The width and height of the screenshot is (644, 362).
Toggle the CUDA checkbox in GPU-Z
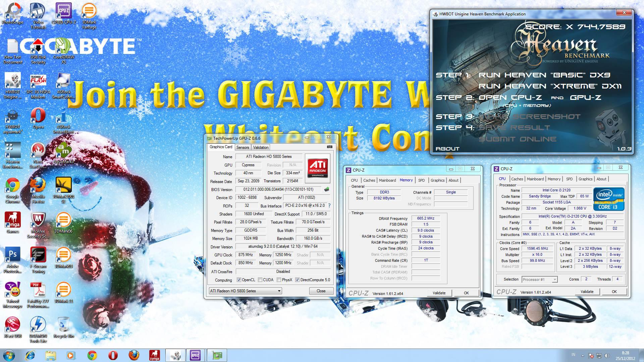260,280
